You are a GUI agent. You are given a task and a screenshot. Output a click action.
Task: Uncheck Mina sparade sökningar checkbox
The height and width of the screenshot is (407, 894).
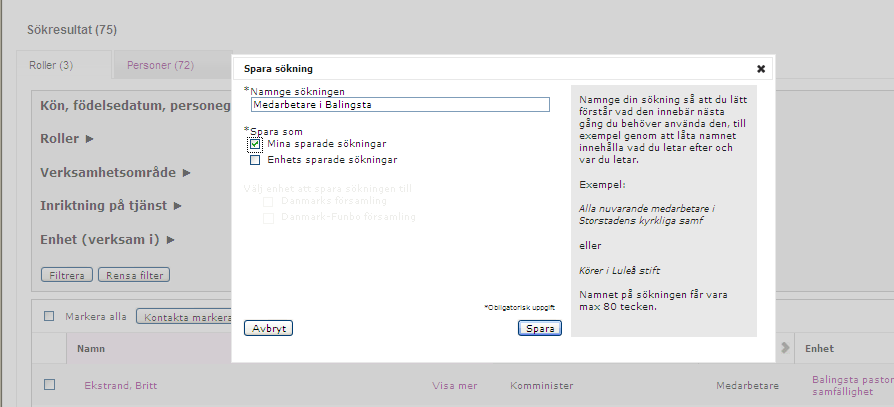pos(255,144)
